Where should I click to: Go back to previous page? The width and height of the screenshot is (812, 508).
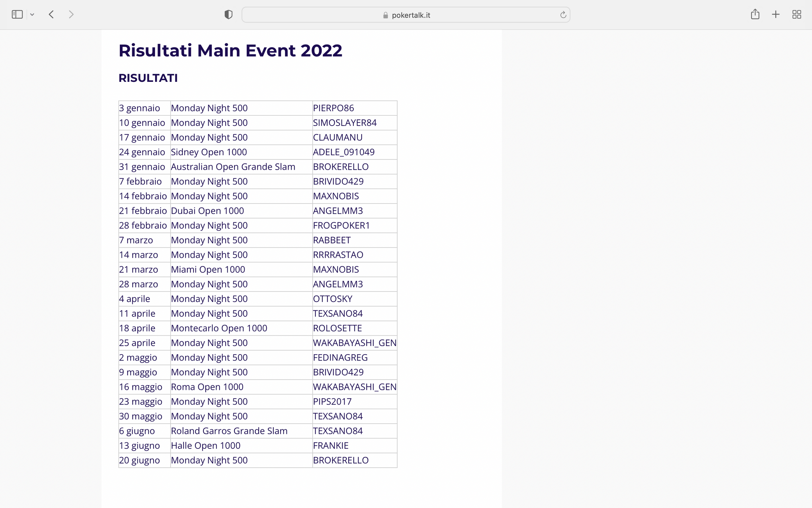pos(51,14)
